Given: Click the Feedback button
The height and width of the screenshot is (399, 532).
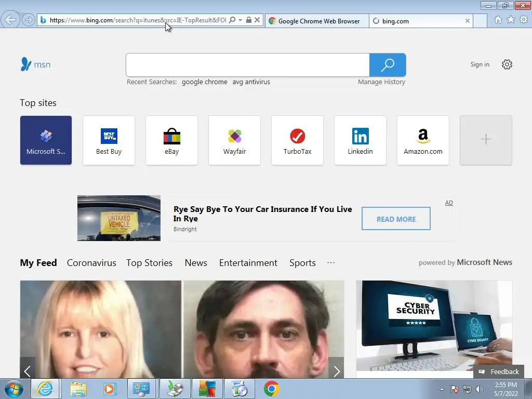Looking at the screenshot, I should (x=499, y=371).
